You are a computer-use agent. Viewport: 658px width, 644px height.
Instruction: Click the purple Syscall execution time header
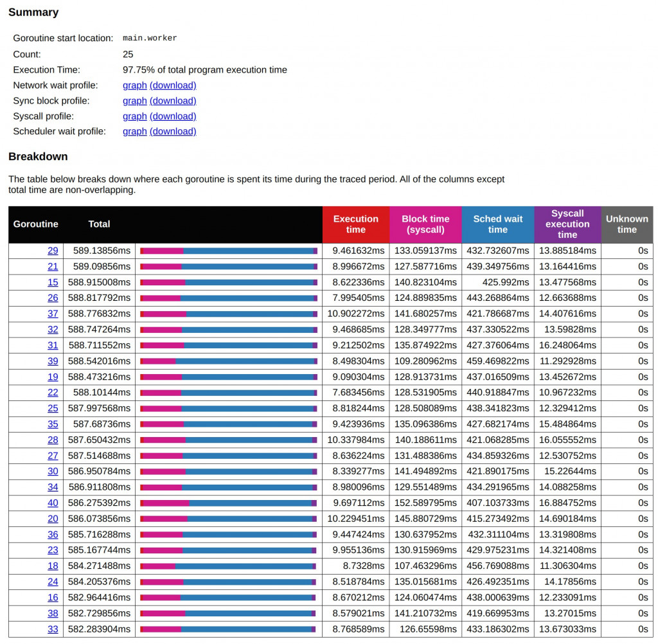tap(567, 224)
